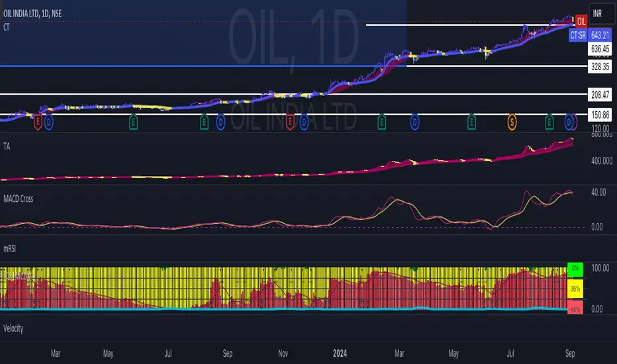Select the blue D marker near Sep 2024
617x364 pixels.
tap(569, 122)
